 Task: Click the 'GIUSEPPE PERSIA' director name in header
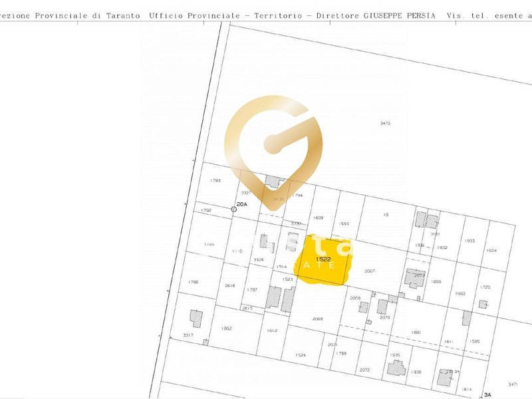(x=394, y=15)
